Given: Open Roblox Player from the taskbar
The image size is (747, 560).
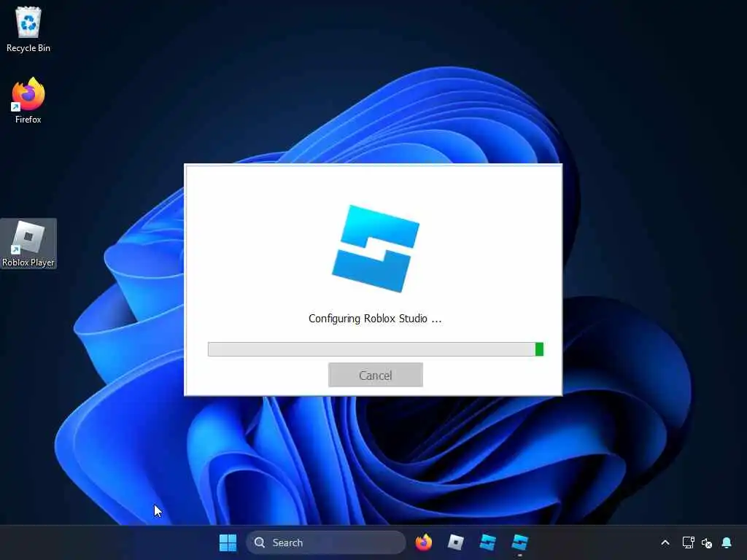Looking at the screenshot, I should (x=455, y=542).
